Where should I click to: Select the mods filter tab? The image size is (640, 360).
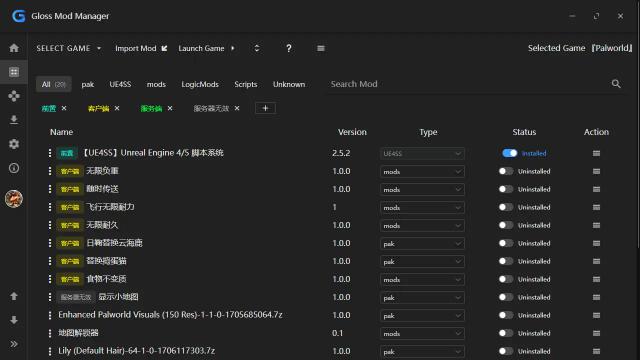click(x=156, y=84)
